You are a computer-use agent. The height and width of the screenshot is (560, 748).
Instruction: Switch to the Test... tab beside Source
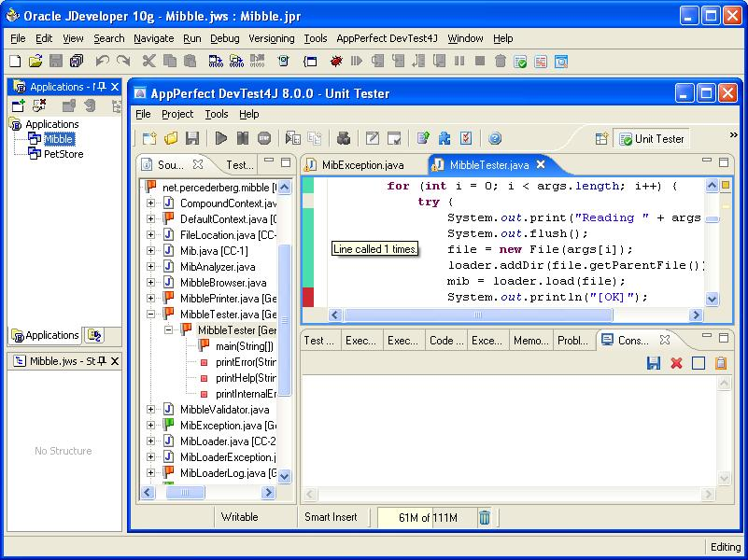coord(239,165)
